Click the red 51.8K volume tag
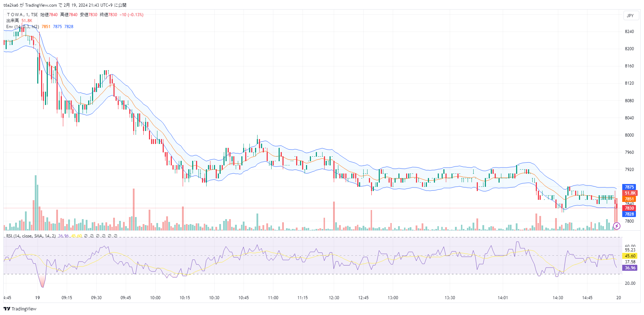The width and height of the screenshot is (644, 315). [630, 193]
